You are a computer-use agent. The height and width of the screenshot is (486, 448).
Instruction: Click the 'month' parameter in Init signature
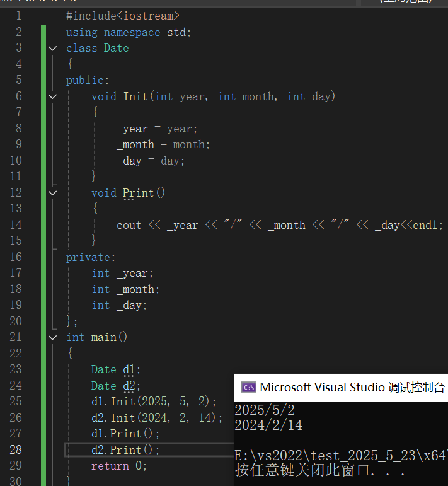click(x=260, y=96)
